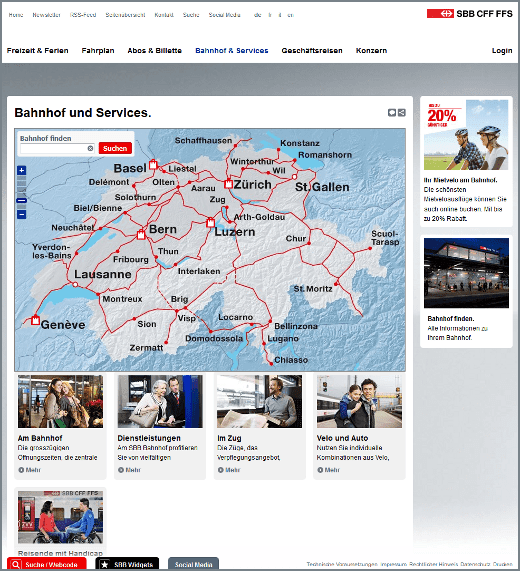Click the comment icon beside the heading

tap(392, 113)
